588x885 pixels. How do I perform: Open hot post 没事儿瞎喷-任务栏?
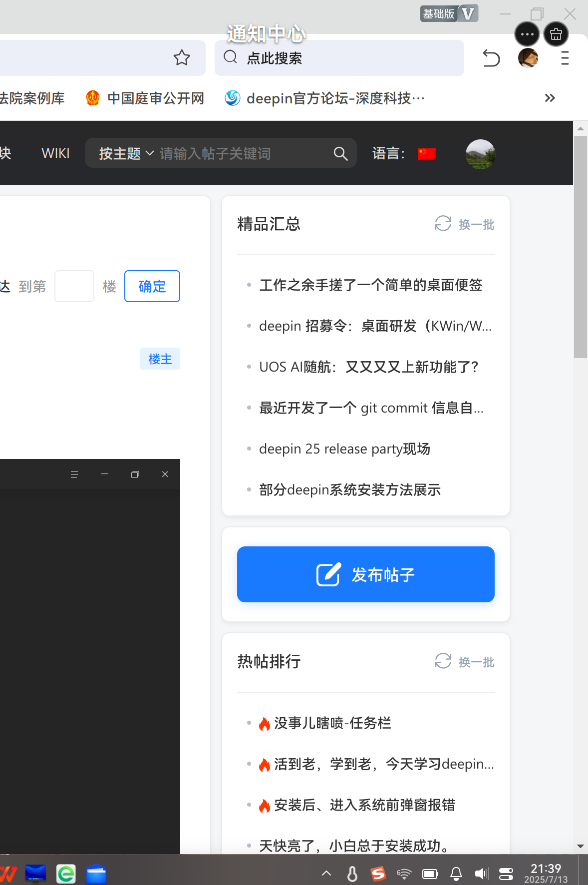click(332, 723)
